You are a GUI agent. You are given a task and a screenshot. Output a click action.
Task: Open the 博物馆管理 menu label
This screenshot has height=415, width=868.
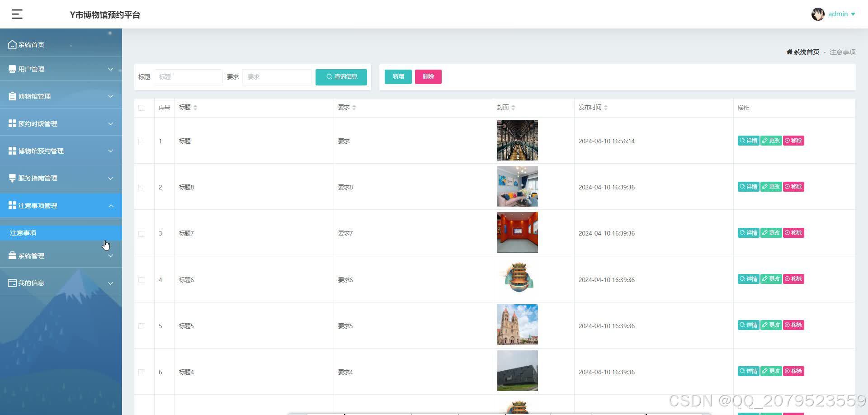(34, 96)
